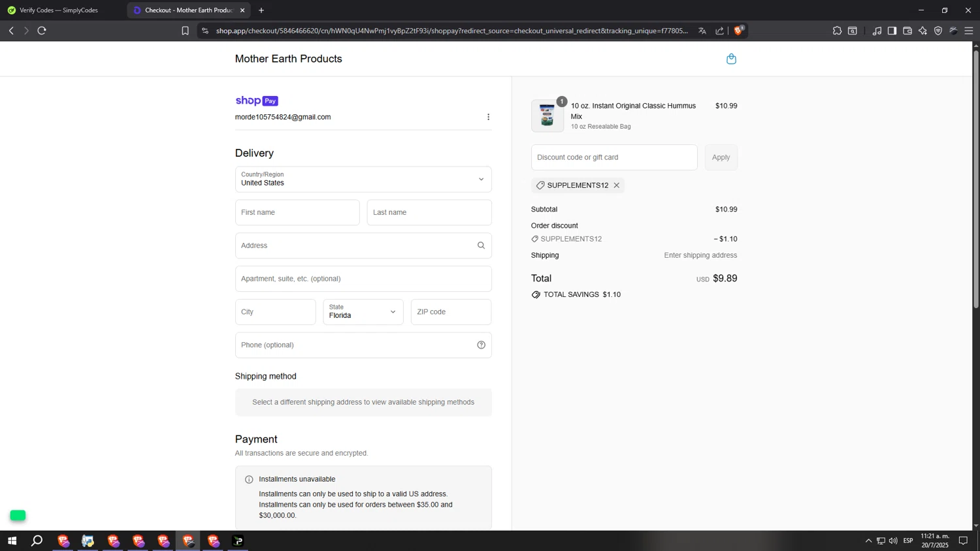Viewport: 980px width, 551px height.
Task: Focus the Address field
Action: (363, 245)
